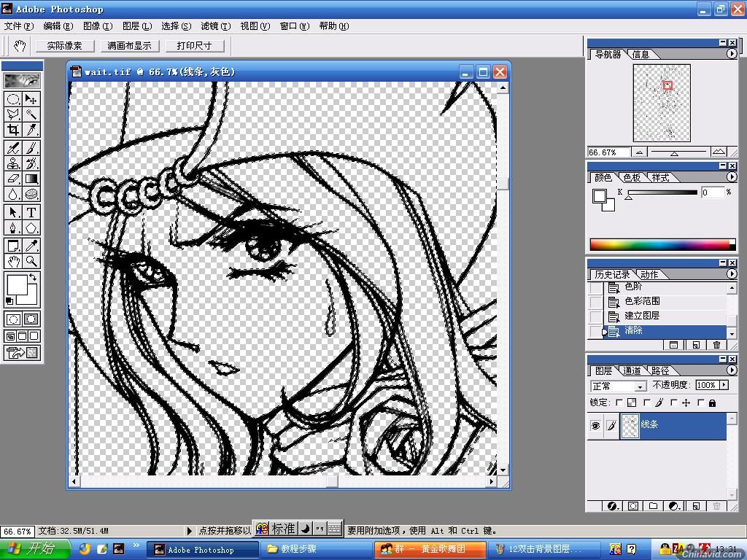Delete current state in History panel
Screen dimensions: 747x560
point(716,345)
